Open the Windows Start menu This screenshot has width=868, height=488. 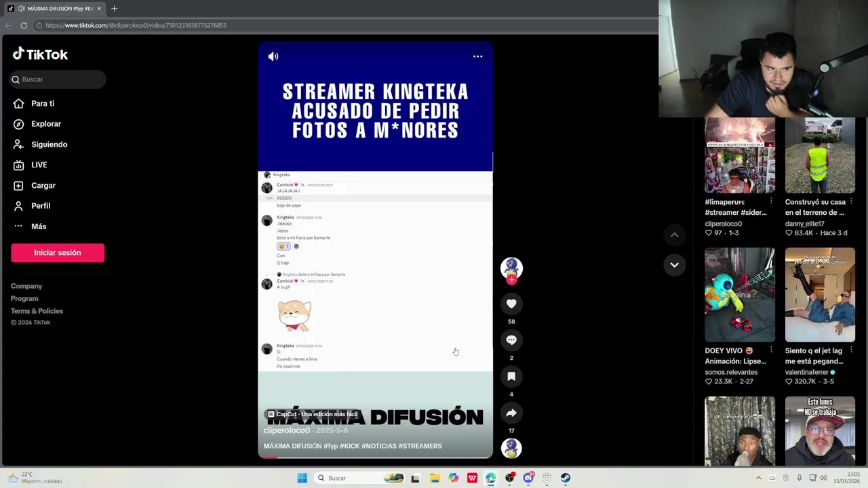(302, 478)
